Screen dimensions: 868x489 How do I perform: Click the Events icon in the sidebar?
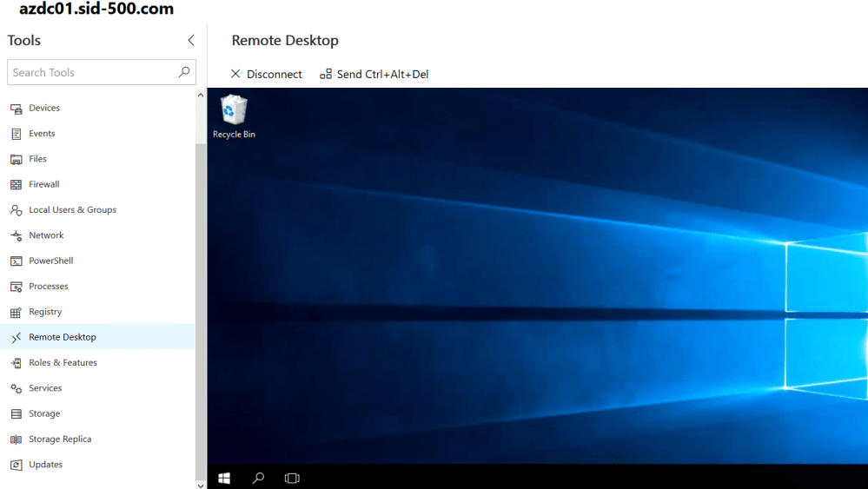click(16, 134)
